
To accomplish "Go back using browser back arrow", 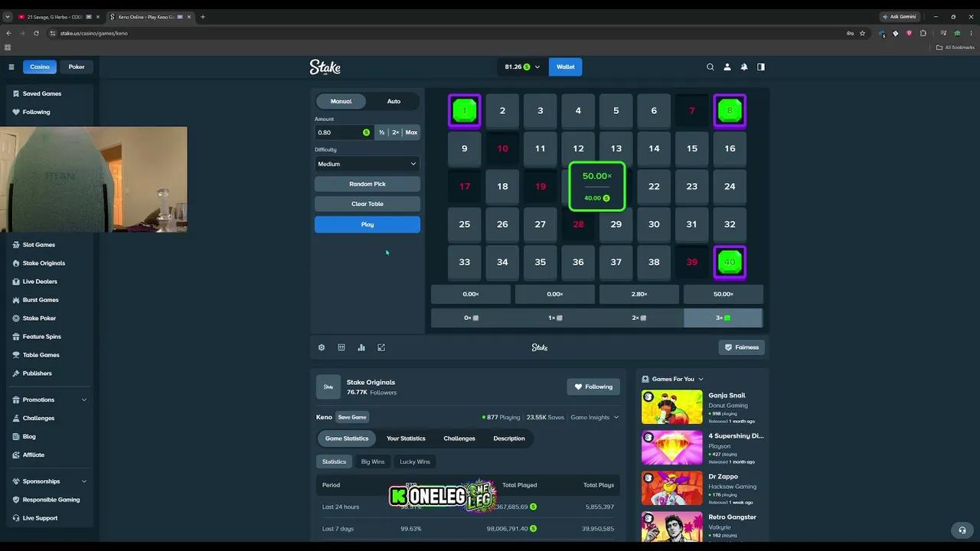I will point(8,33).
